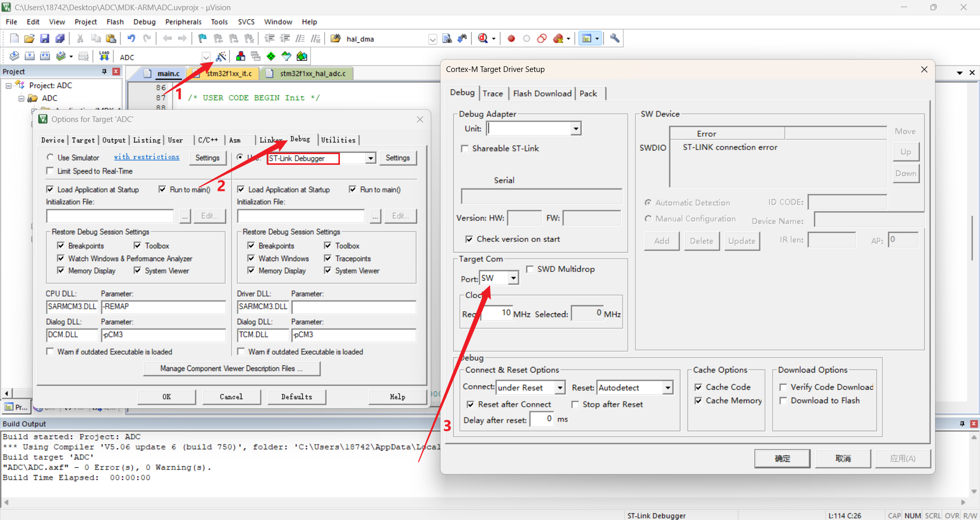
Task: Click the Open file folder icon
Action: click(x=30, y=38)
